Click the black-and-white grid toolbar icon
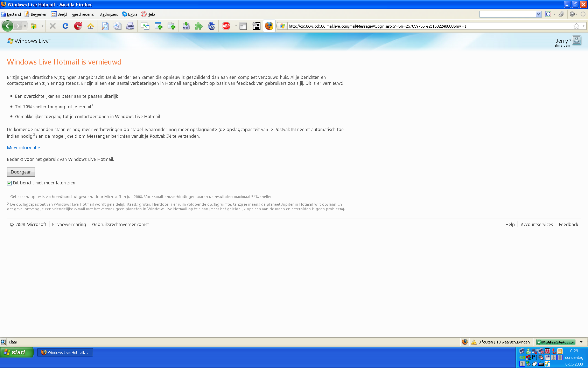 pyautogui.click(x=257, y=26)
